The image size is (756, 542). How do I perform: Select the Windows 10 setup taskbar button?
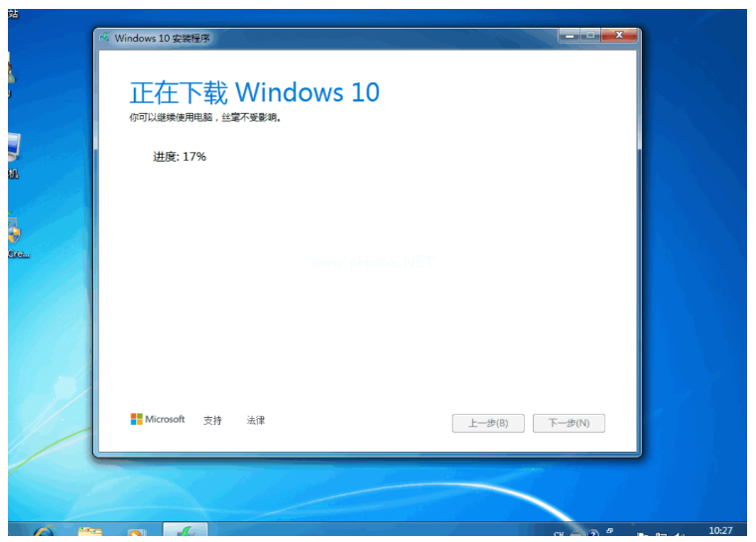(185, 532)
